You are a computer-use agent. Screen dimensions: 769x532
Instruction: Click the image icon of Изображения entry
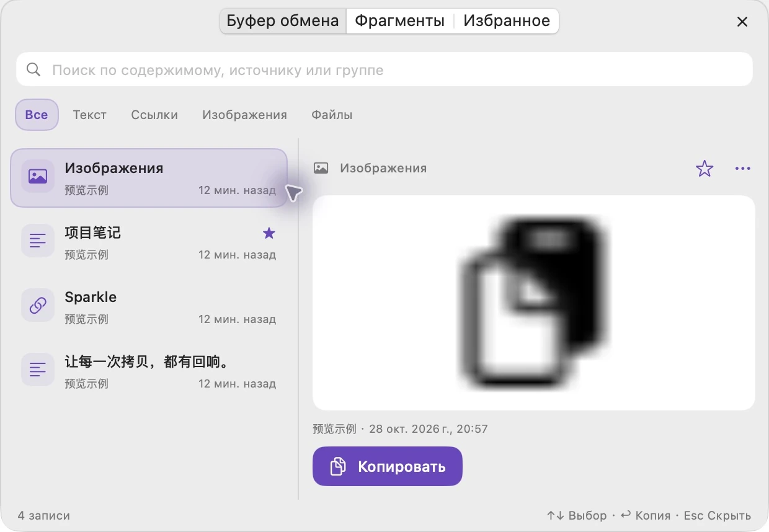(x=38, y=177)
